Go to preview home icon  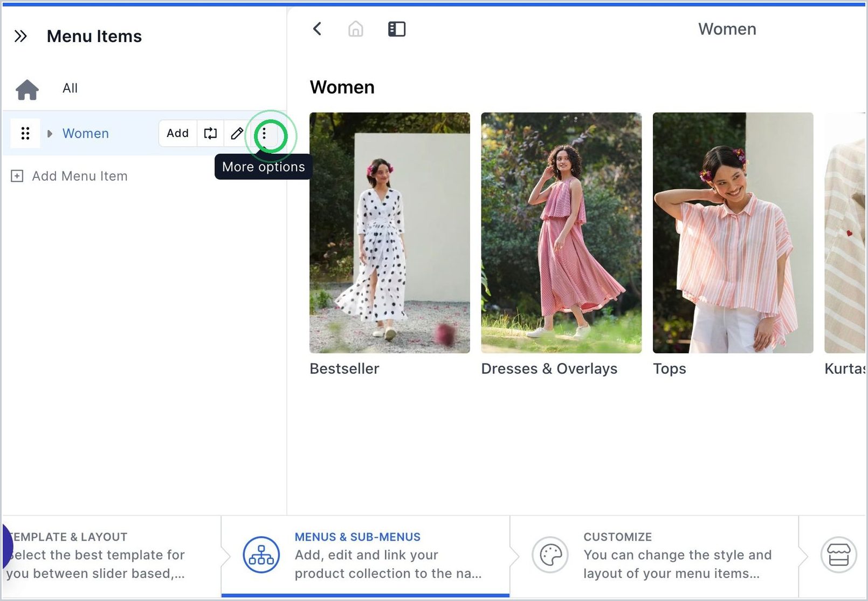[355, 29]
